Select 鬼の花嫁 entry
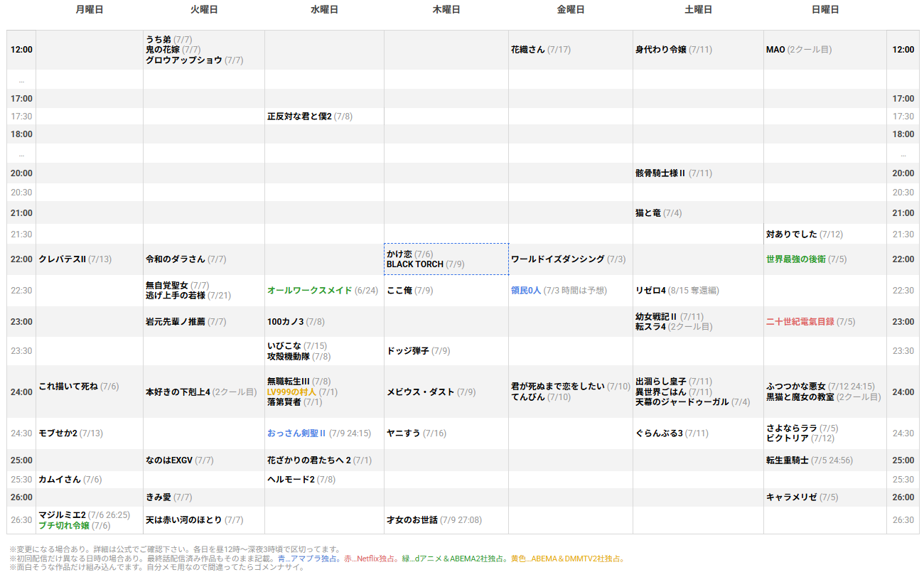 163,50
